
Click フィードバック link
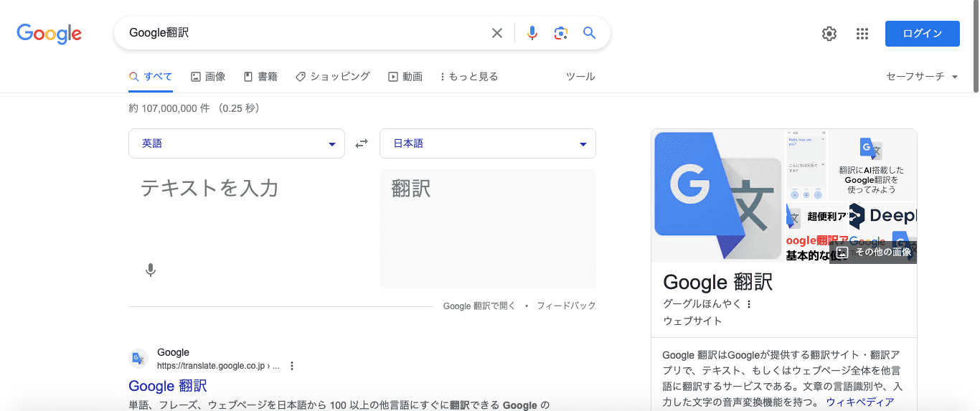pos(567,306)
